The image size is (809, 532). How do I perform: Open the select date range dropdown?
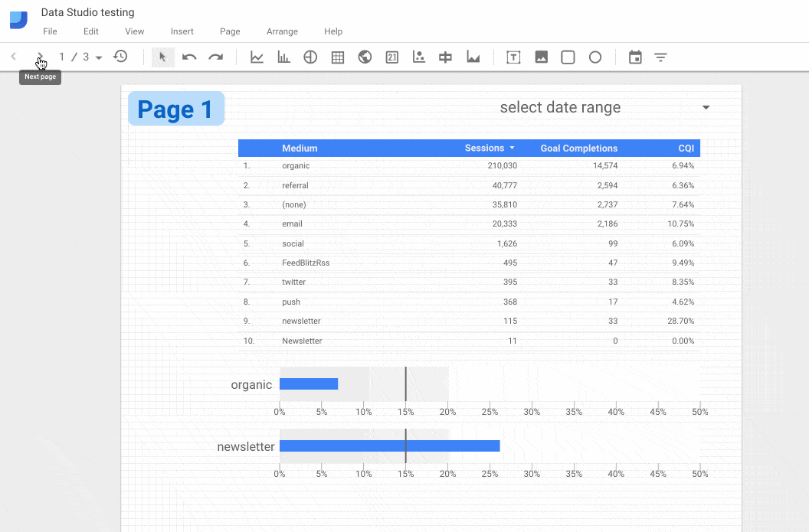pos(705,107)
